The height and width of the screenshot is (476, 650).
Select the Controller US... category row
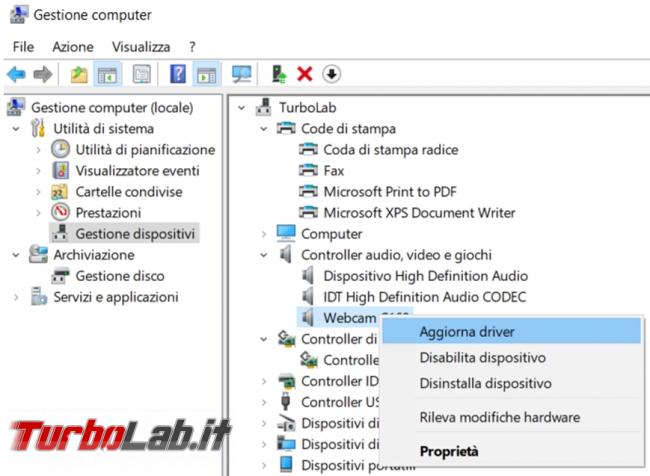[340, 402]
